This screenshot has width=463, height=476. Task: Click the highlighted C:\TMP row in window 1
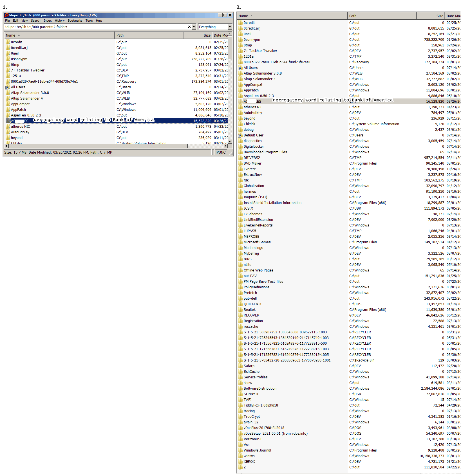point(116,121)
